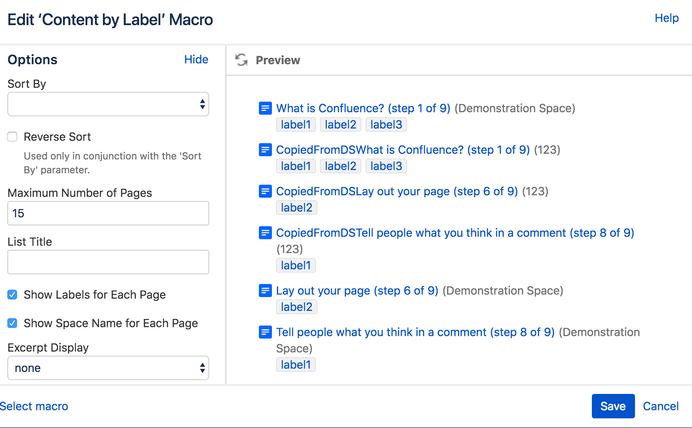Screen dimensions: 692x428
Task: Click page icon beside 'CopiedFromDSWhat is Confluence?'
Action: [x=265, y=150]
